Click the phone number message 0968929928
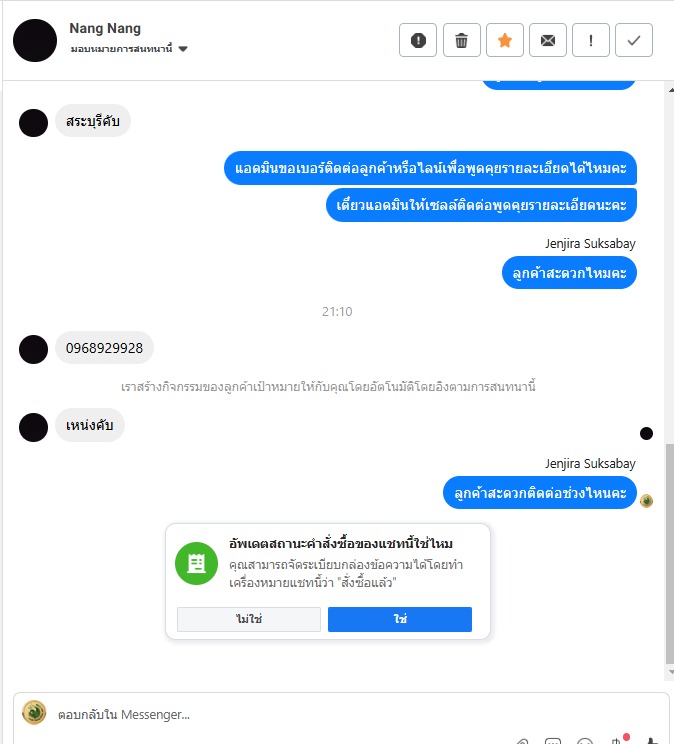 pos(104,348)
